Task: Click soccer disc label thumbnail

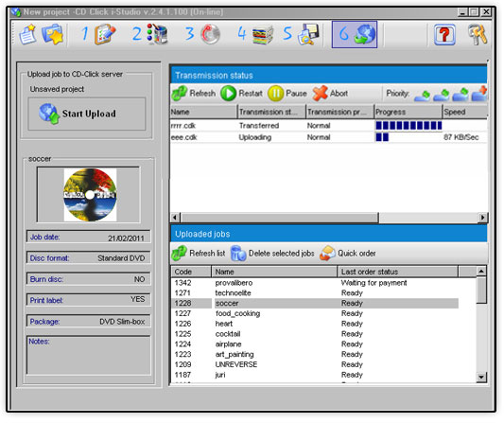Action: [x=90, y=196]
